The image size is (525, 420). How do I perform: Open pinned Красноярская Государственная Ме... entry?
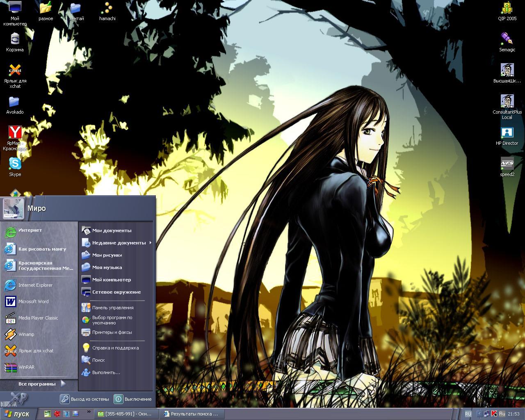point(39,265)
